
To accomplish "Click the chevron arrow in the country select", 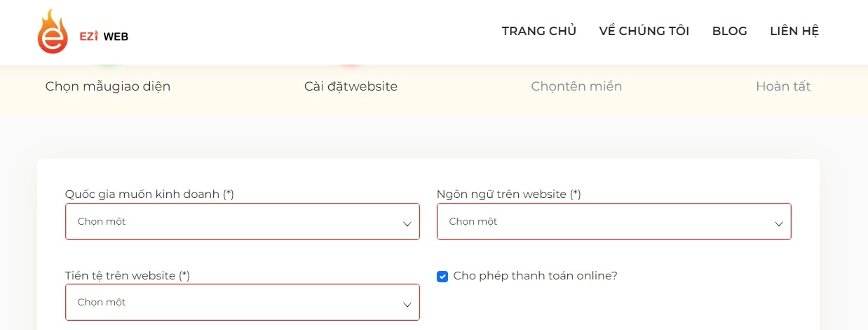I will [x=407, y=224].
